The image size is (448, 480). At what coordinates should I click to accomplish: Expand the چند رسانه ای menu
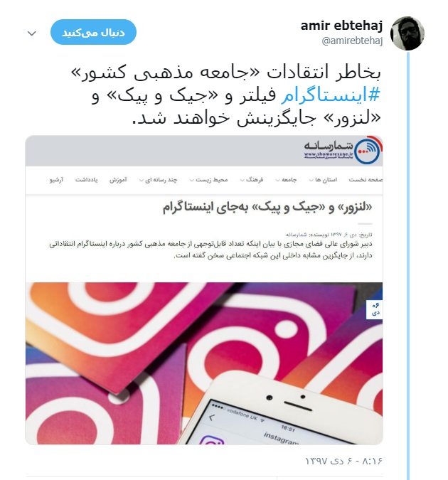pyautogui.click(x=159, y=180)
